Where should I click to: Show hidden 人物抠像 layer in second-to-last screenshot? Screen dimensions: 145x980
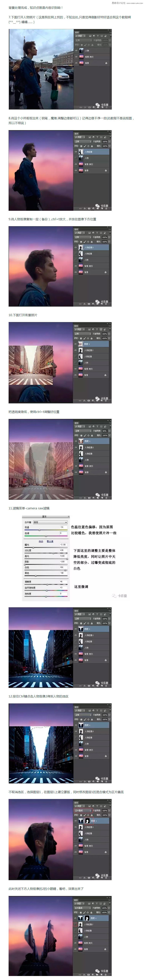coord(76,833)
